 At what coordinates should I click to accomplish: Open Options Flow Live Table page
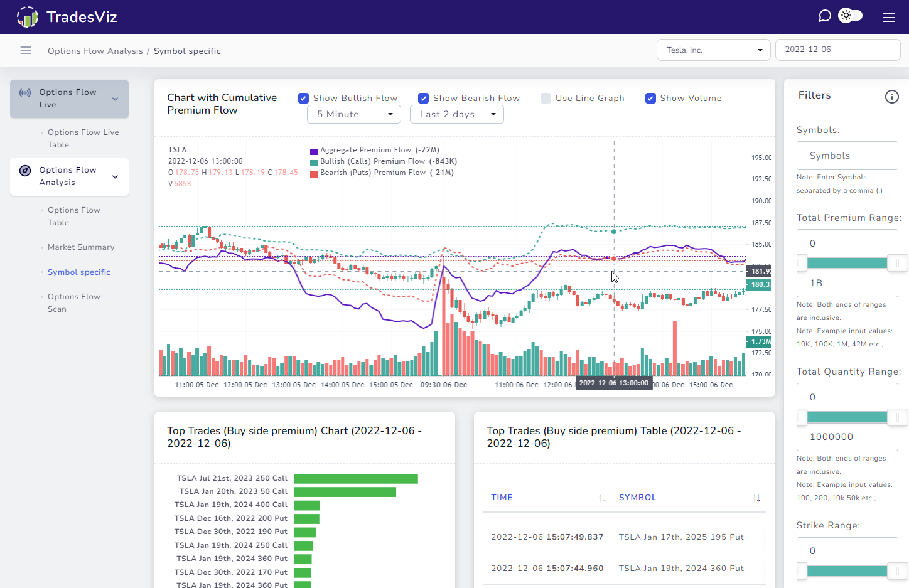(83, 139)
